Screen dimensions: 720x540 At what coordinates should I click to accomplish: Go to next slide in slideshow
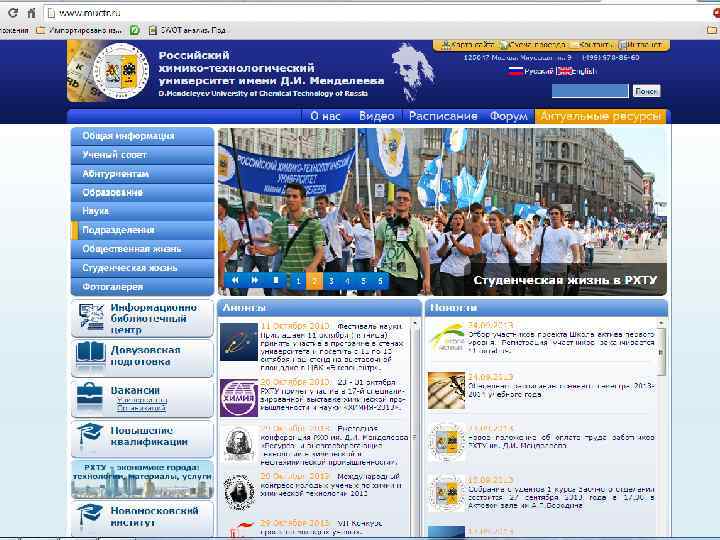click(254, 280)
